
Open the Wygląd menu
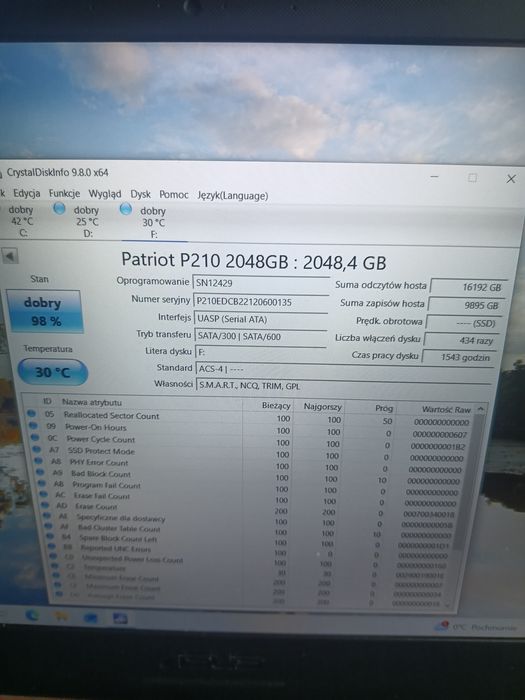pyautogui.click(x=105, y=194)
